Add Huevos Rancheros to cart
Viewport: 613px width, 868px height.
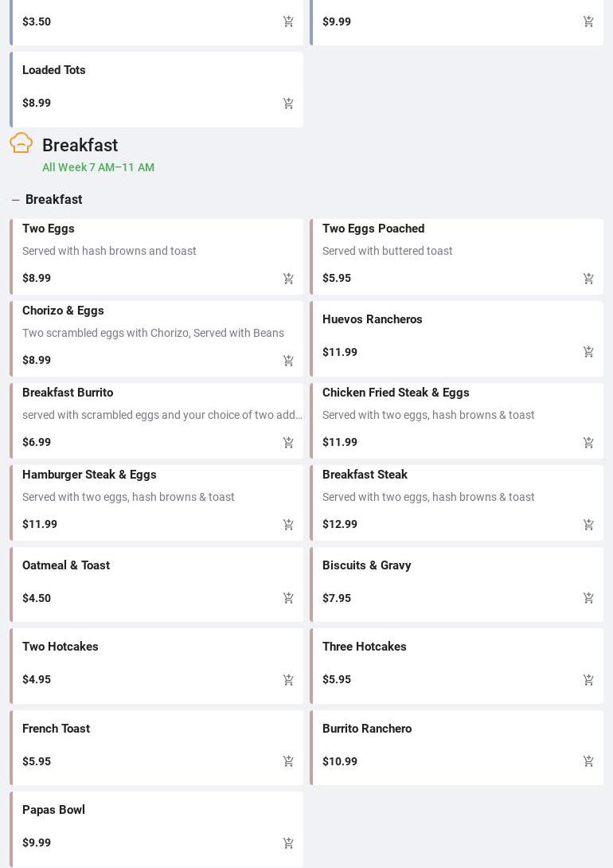tap(588, 352)
